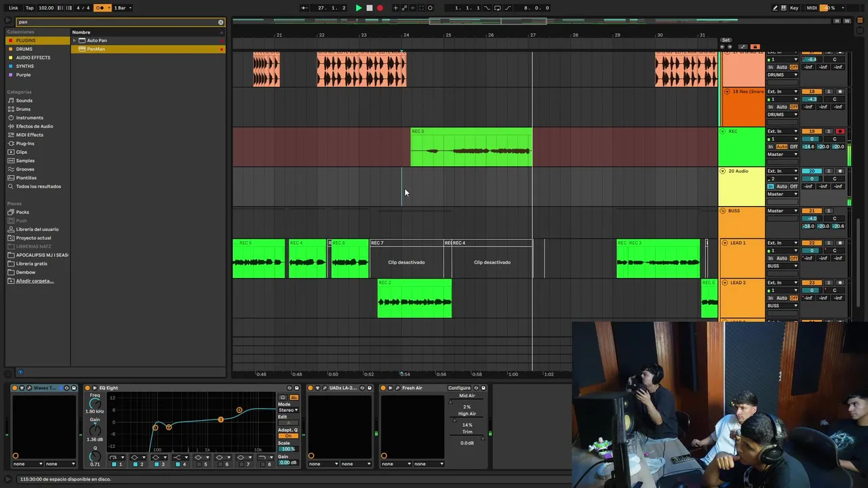Screen dimensions: 868x488
Task: Enable Key map mode
Action: coord(794,8)
